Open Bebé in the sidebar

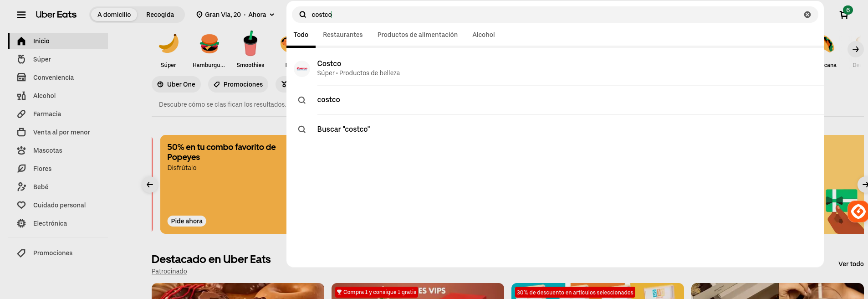(58, 187)
